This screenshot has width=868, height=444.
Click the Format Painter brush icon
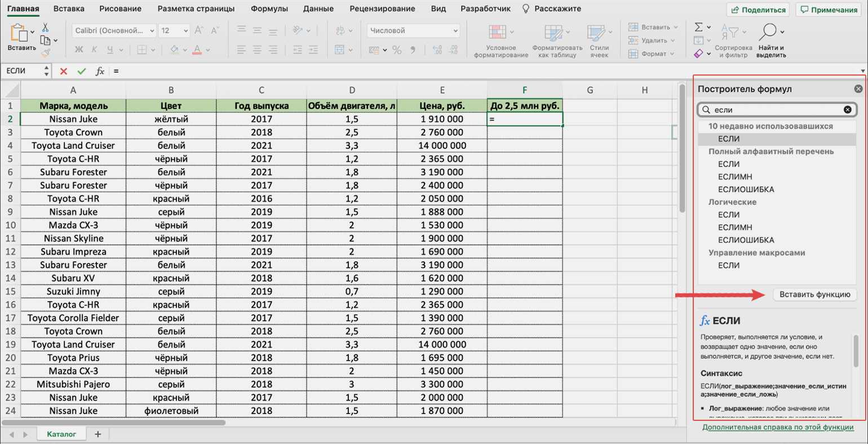[x=46, y=53]
